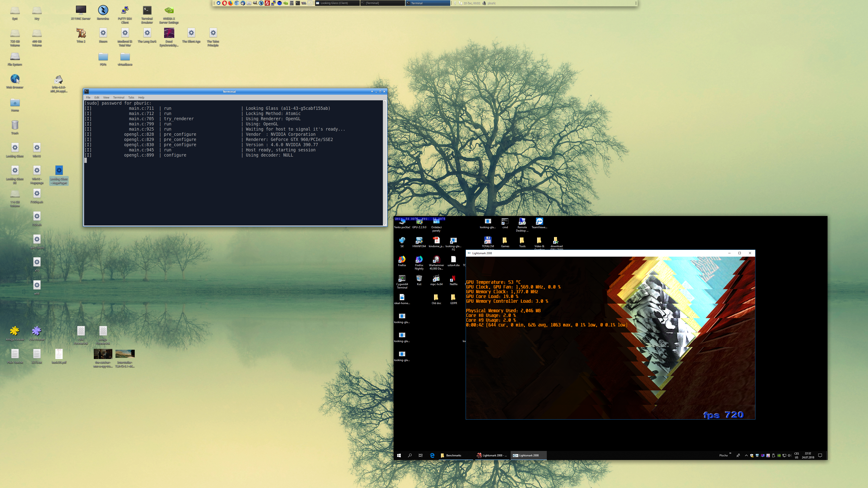Open the Games folder in Windows guest
This screenshot has height=488, width=868.
(x=505, y=242)
